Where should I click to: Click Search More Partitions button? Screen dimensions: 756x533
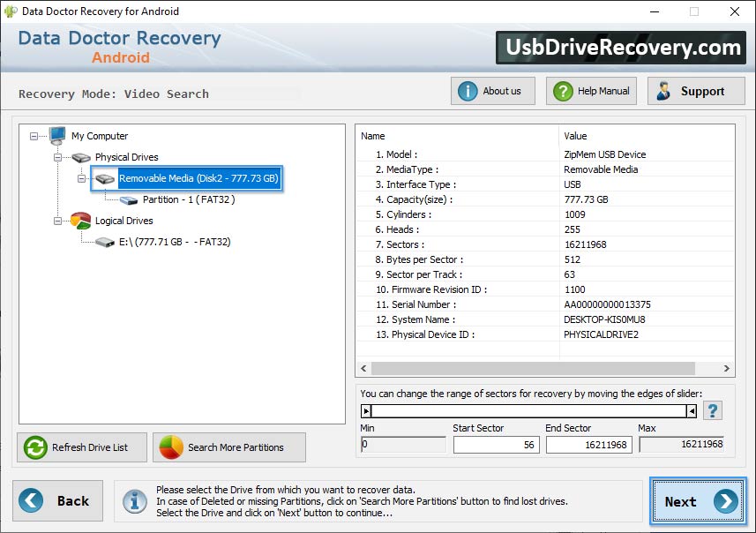click(229, 447)
